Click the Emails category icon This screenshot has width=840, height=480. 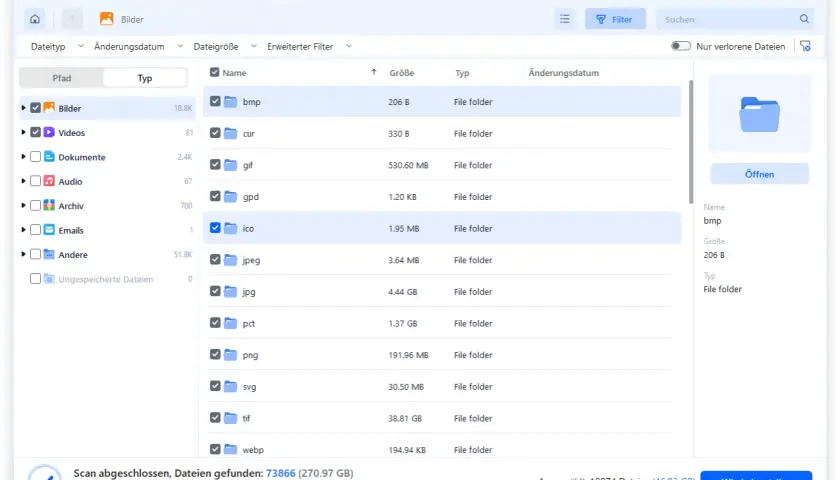tap(49, 230)
